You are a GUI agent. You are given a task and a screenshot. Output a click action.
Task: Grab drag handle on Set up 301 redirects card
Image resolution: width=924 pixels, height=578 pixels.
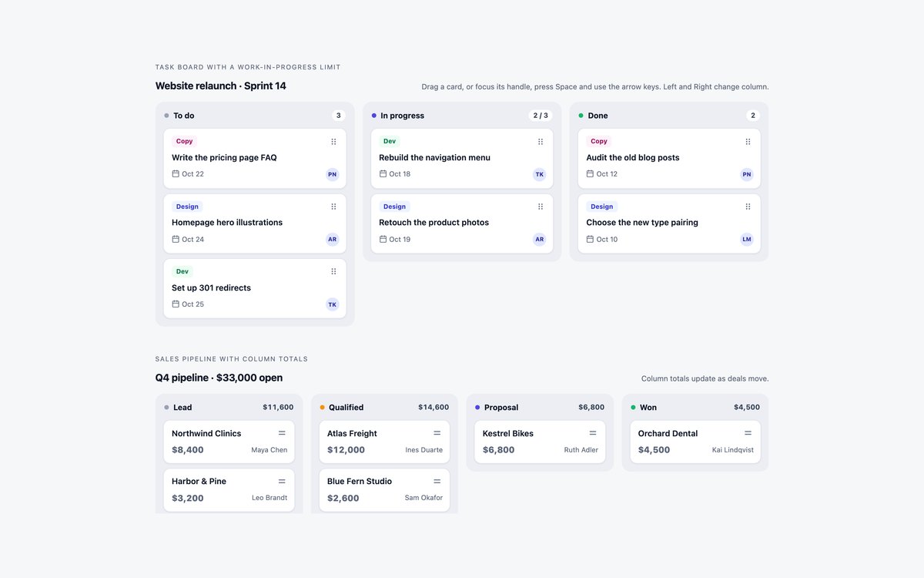coord(333,271)
